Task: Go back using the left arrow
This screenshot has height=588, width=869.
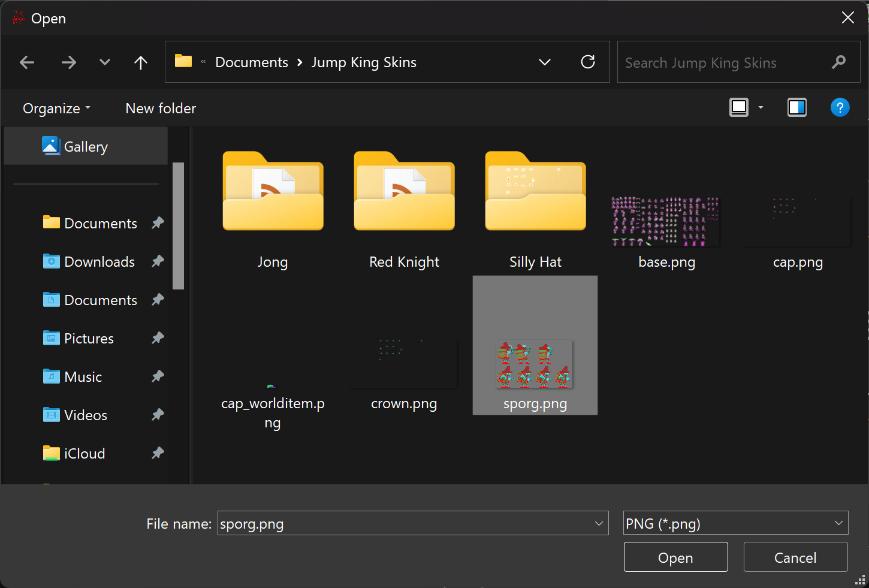Action: pyautogui.click(x=27, y=62)
